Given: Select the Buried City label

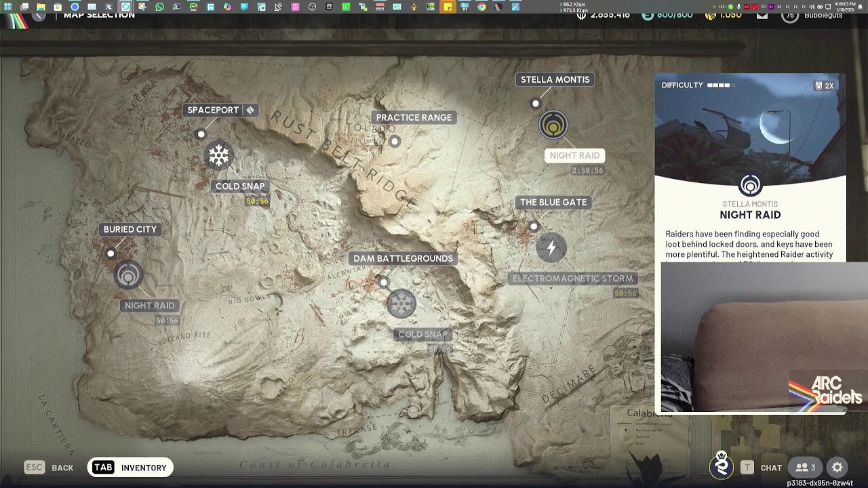Looking at the screenshot, I should 130,229.
